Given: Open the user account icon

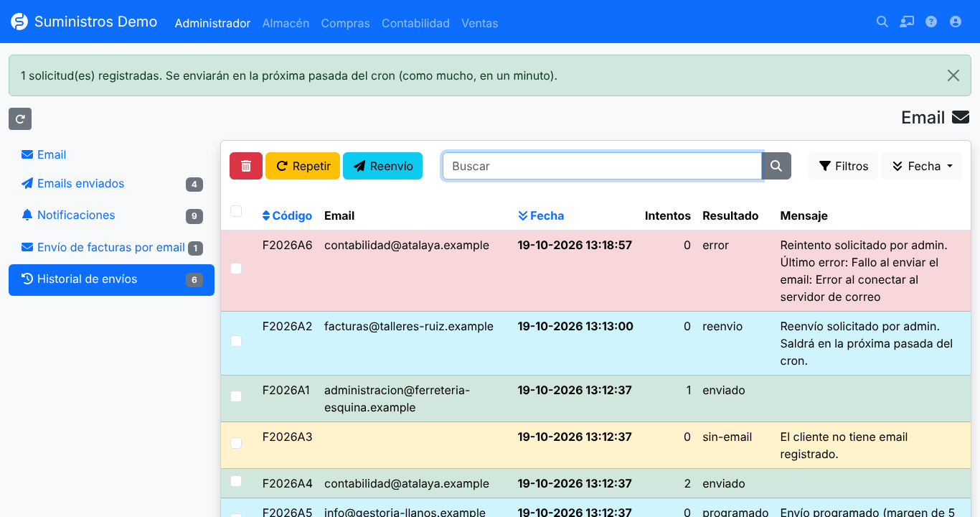Looking at the screenshot, I should pyautogui.click(x=956, y=22).
